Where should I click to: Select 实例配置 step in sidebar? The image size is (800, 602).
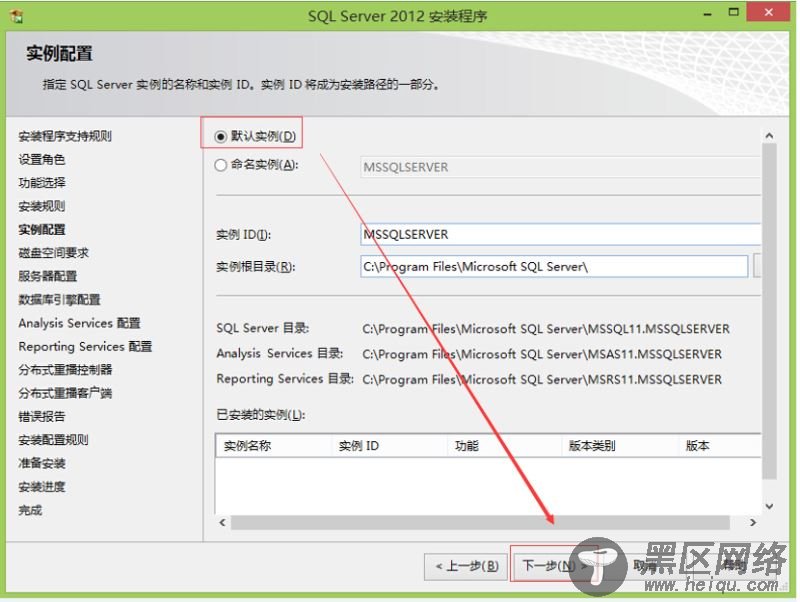42,230
